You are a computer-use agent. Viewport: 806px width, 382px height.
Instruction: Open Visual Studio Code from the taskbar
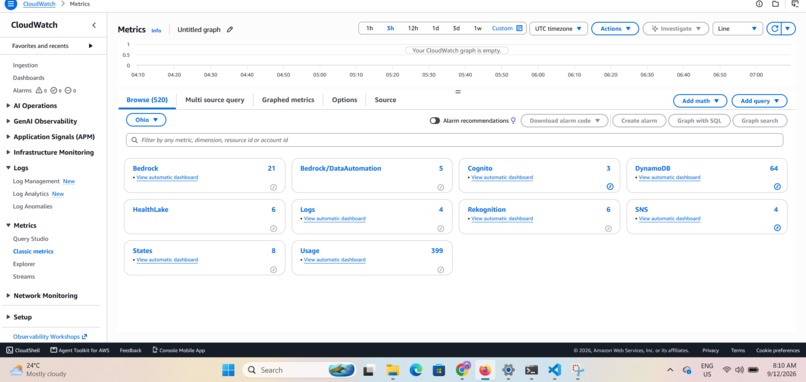click(x=554, y=370)
